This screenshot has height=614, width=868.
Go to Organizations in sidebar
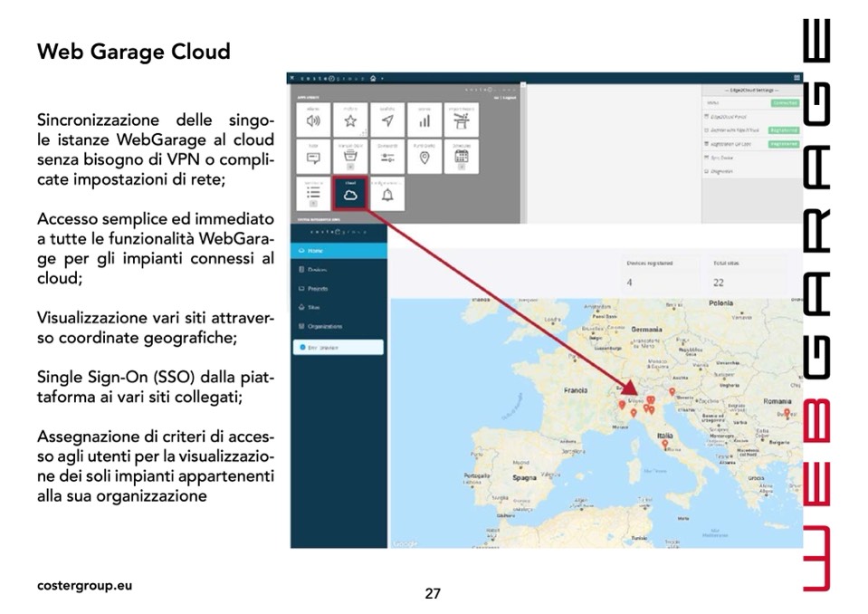point(324,326)
